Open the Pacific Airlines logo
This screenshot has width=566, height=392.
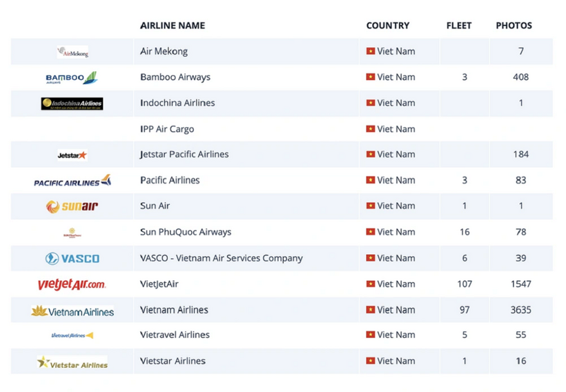pyautogui.click(x=72, y=181)
